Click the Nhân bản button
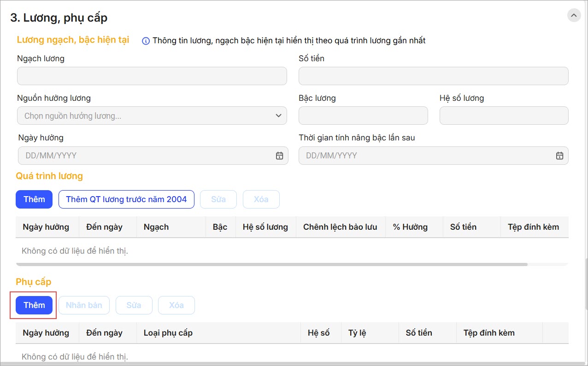This screenshot has width=588, height=366. click(x=84, y=305)
